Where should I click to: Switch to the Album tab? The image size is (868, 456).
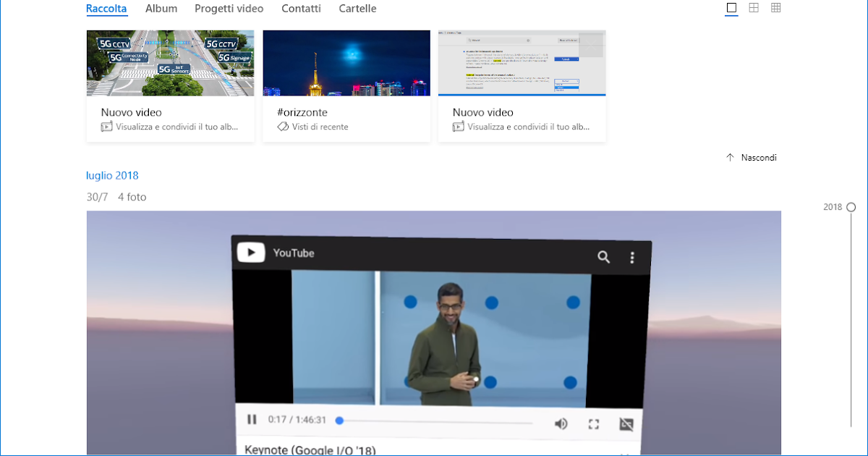coord(161,8)
